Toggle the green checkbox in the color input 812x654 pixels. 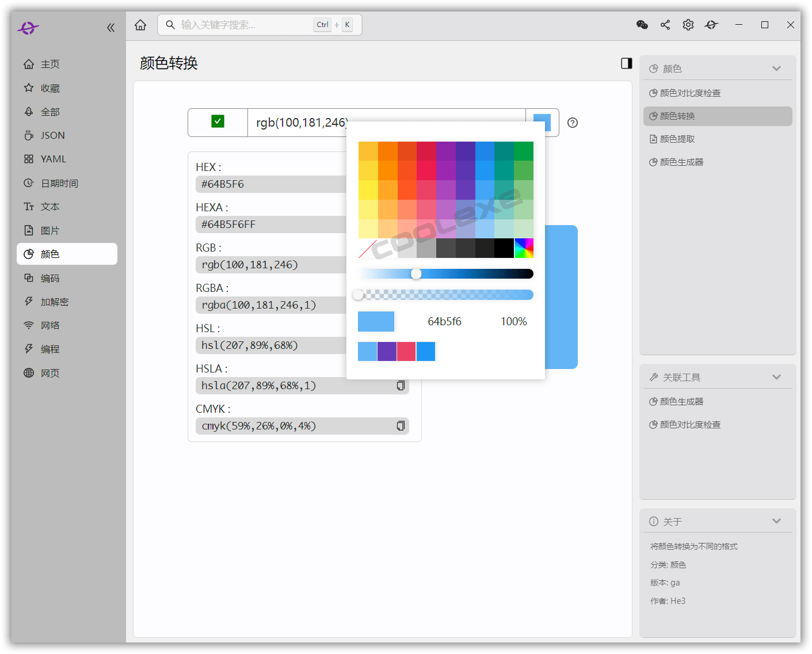click(x=218, y=122)
